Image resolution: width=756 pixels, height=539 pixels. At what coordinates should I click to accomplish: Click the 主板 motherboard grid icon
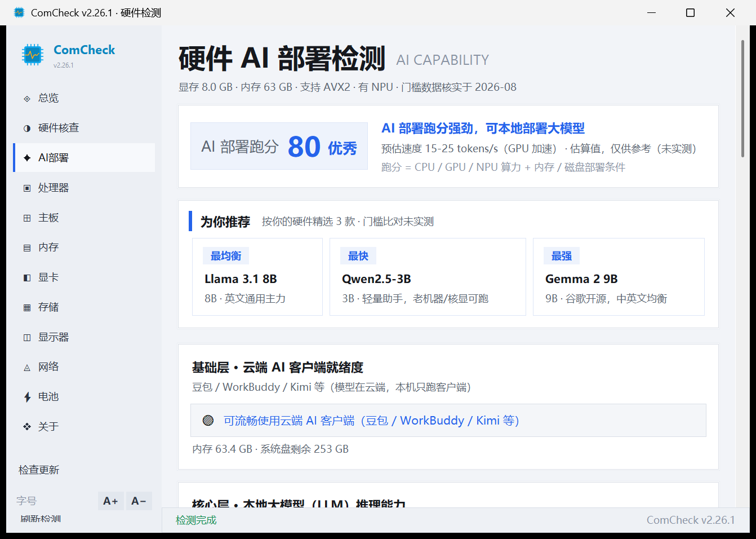pos(27,218)
